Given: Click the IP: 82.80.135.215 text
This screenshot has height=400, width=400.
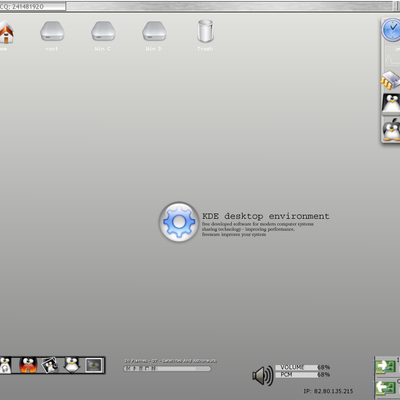Looking at the screenshot, I should [328, 391].
